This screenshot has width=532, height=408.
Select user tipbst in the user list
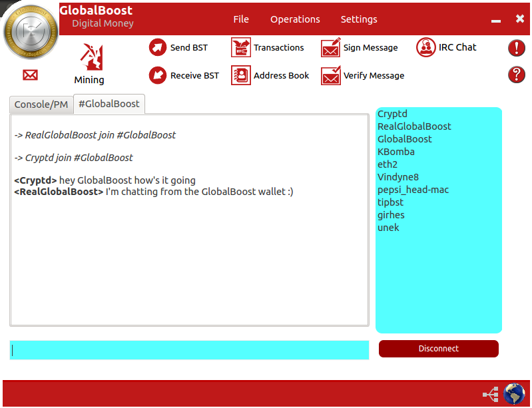[x=391, y=202]
